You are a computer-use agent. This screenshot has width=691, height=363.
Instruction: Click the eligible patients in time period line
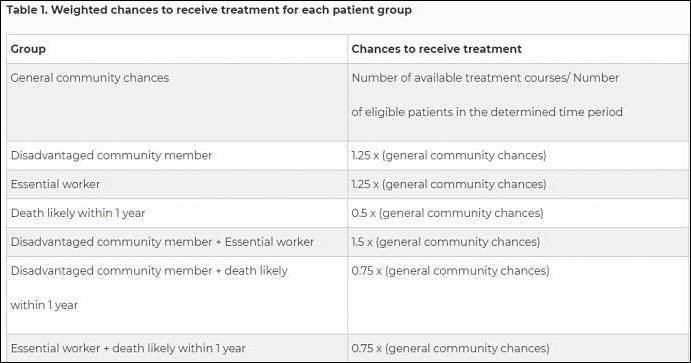click(487, 112)
